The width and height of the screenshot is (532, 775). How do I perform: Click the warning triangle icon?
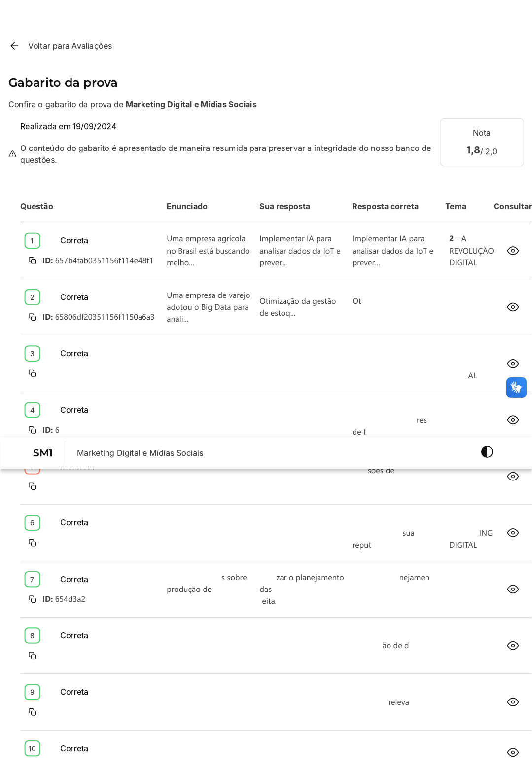point(13,154)
